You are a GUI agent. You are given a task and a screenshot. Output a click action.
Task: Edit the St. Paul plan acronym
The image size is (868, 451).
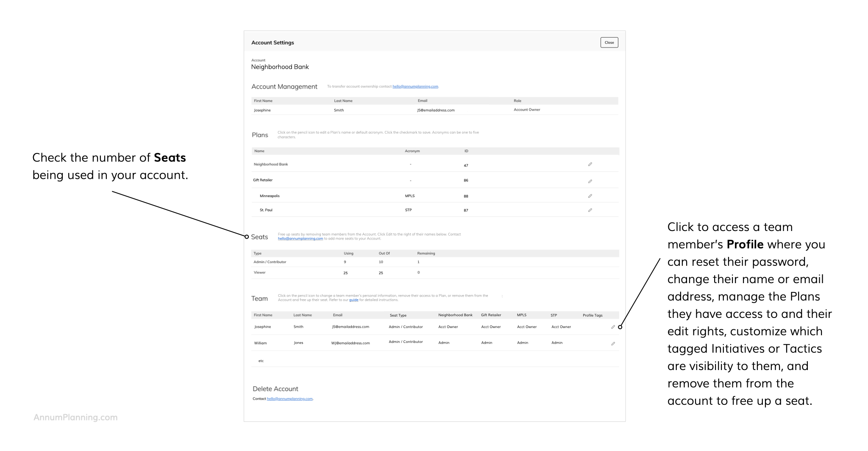(590, 210)
